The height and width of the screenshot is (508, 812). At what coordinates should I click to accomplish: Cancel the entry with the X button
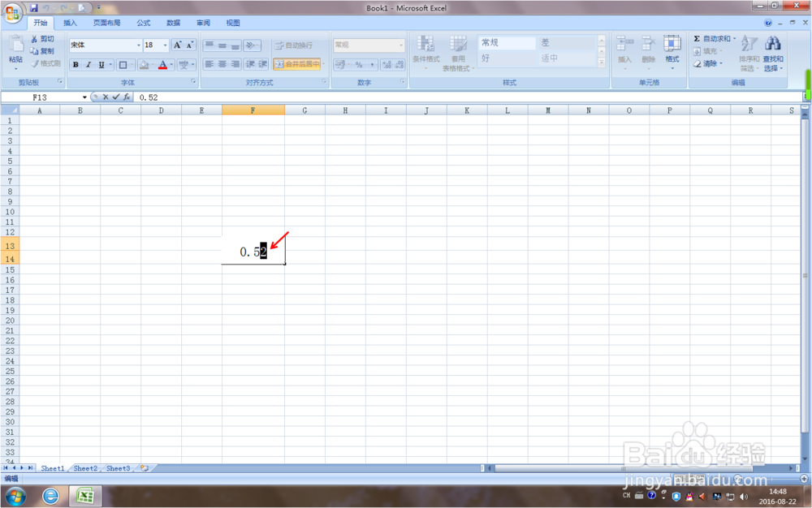point(106,97)
